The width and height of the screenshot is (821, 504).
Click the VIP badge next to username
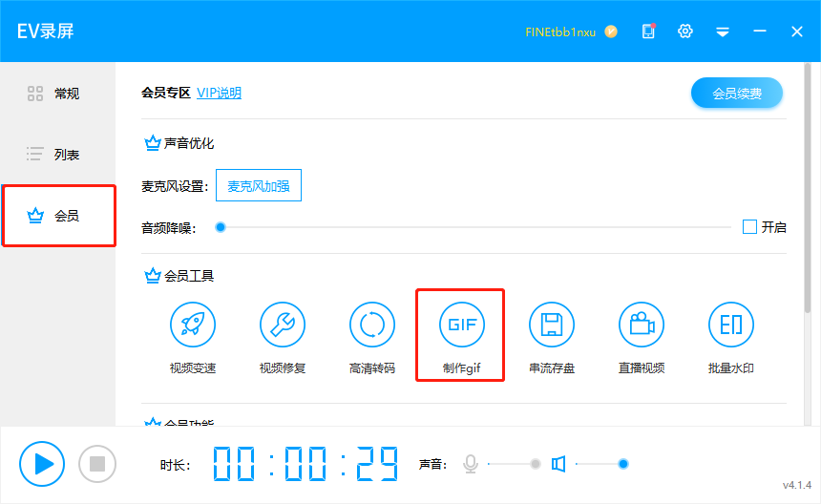click(611, 31)
